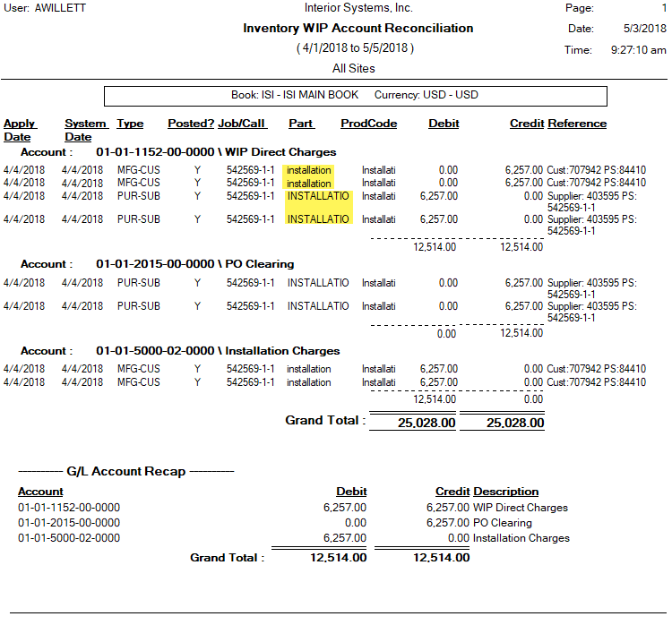Select the WIP Direct Charges account heading
672x625 pixels.
tap(216, 152)
